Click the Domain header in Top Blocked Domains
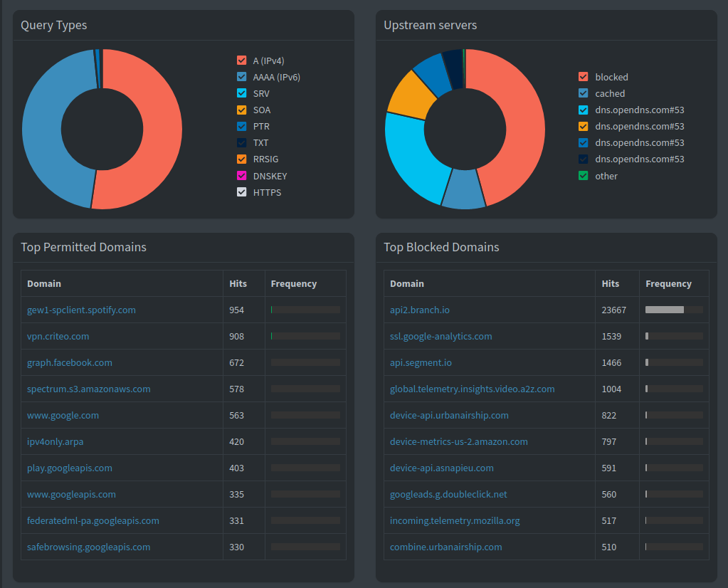The width and height of the screenshot is (728, 588). tap(407, 284)
